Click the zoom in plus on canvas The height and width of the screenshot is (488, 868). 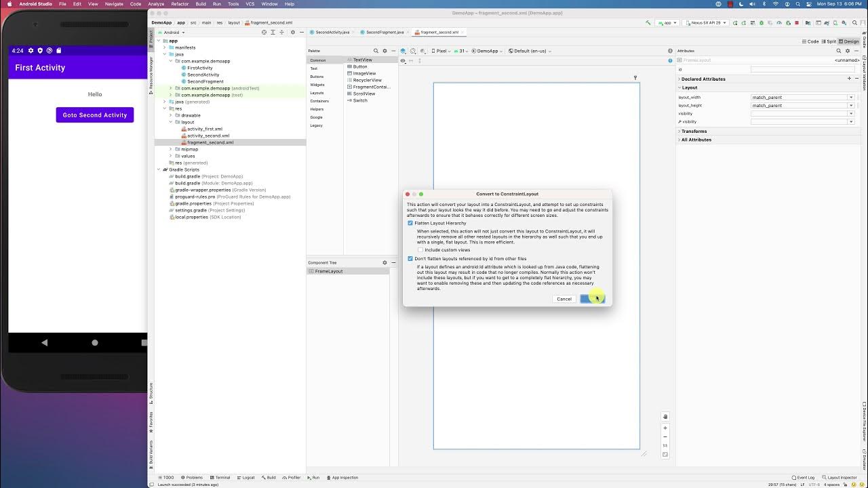click(x=665, y=428)
